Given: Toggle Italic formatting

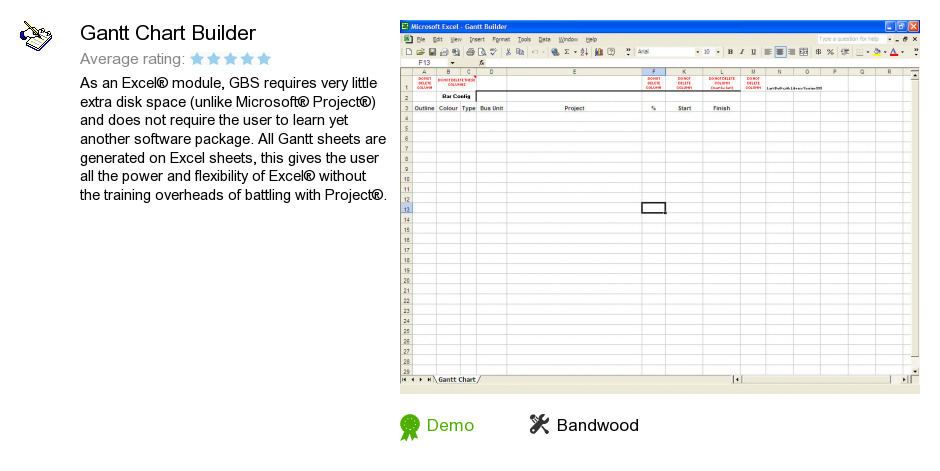Looking at the screenshot, I should [742, 52].
